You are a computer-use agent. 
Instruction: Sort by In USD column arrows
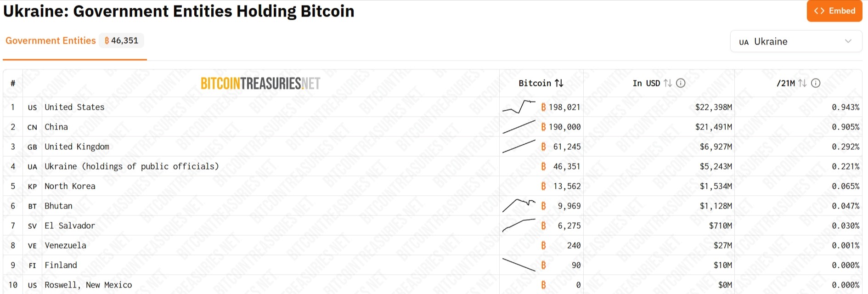coord(668,83)
